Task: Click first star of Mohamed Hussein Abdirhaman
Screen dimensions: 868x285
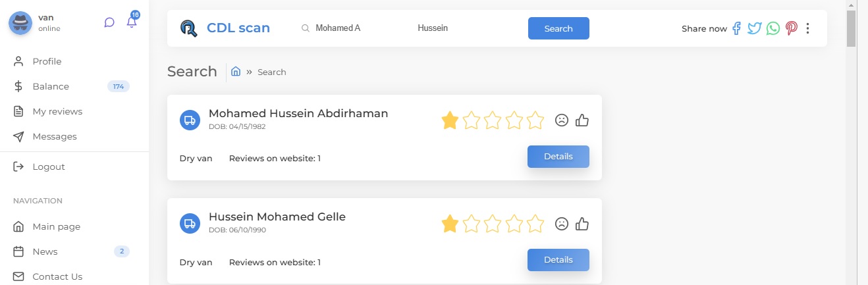Action: click(x=450, y=120)
